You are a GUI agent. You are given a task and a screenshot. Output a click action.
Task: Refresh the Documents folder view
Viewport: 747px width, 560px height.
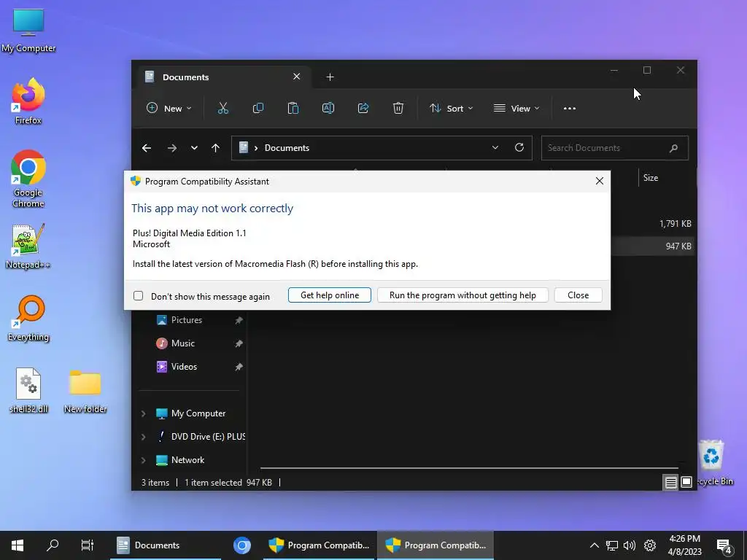(519, 147)
